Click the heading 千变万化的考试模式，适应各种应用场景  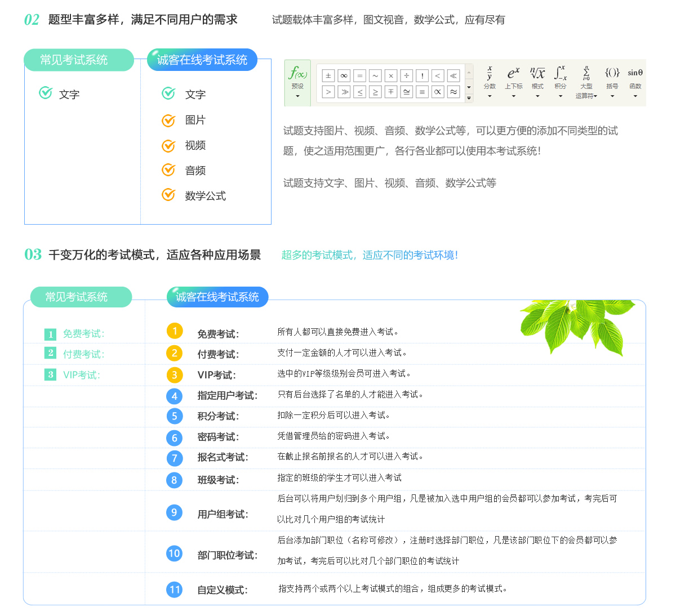[155, 255]
